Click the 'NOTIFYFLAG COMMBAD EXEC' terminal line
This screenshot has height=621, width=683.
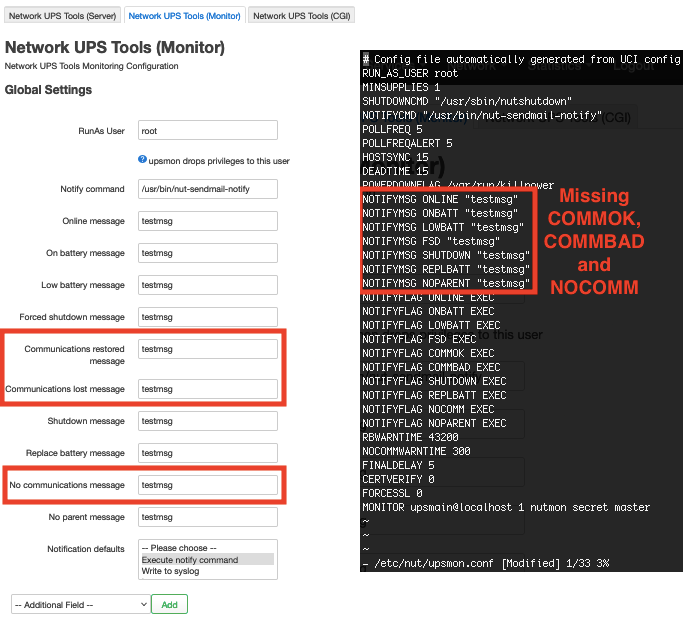(431, 367)
